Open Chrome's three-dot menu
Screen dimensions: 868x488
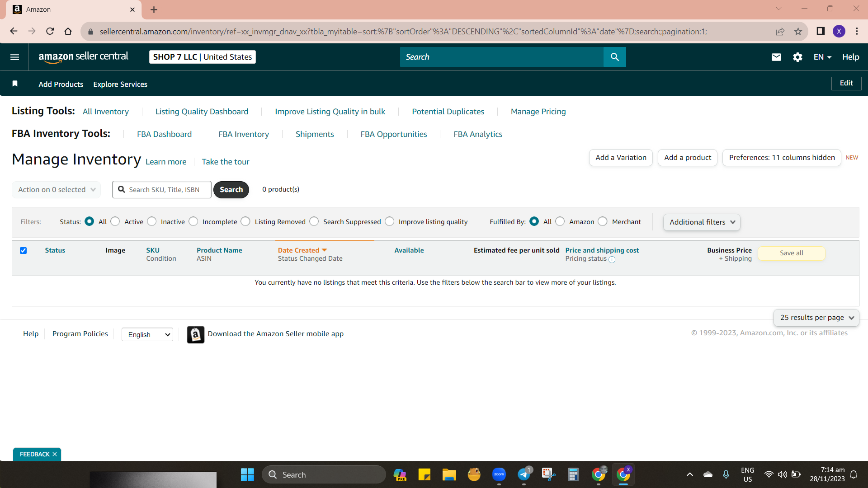coord(857,31)
